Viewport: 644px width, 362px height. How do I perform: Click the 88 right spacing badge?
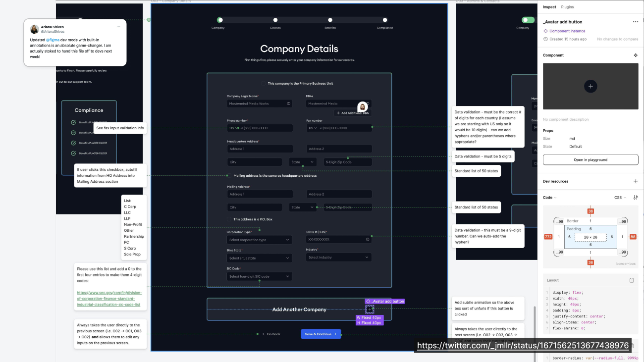click(x=633, y=237)
